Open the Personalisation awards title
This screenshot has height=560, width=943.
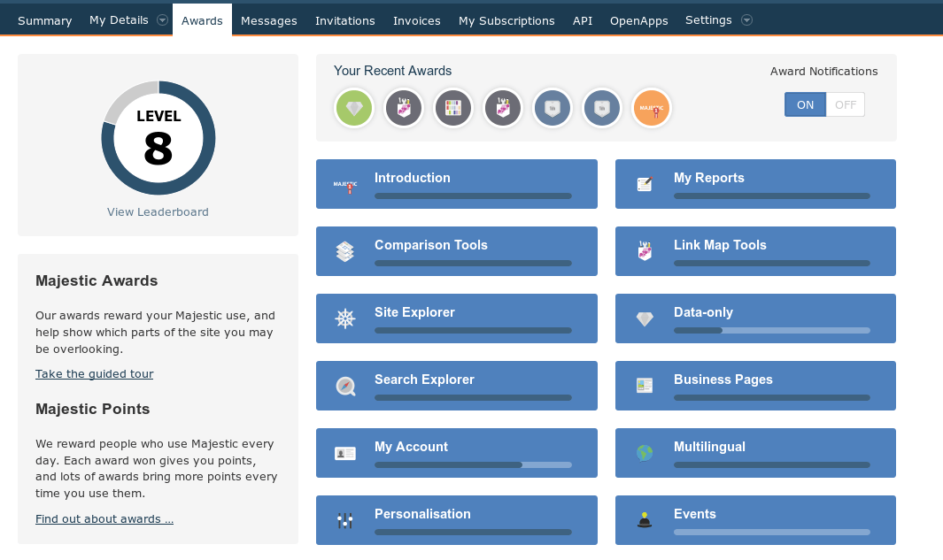[x=422, y=514]
